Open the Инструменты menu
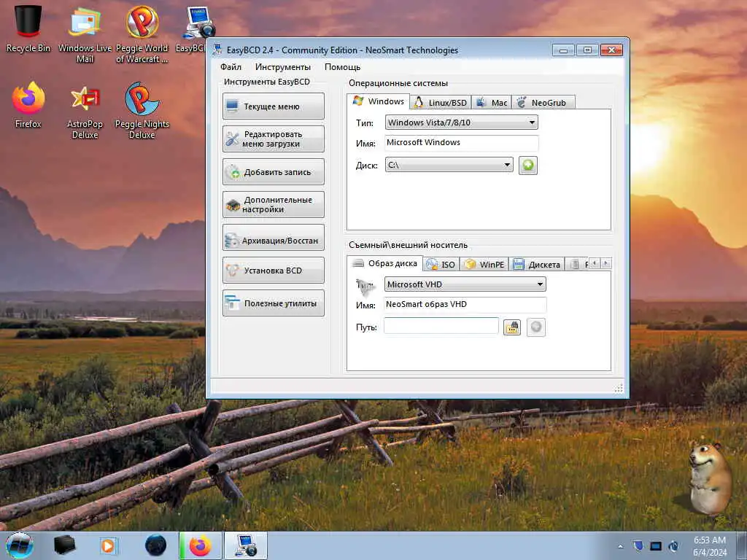This screenshot has height=560, width=747. pos(282,66)
